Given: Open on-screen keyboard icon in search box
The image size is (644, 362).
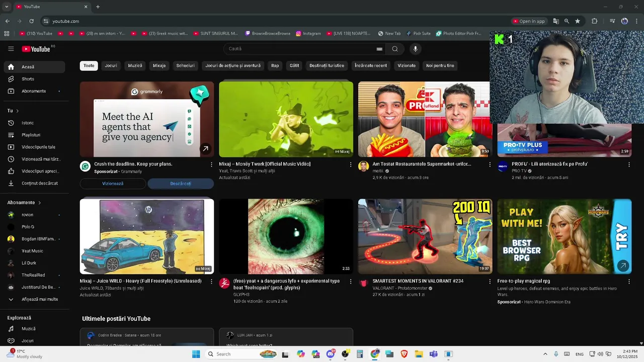Looking at the screenshot, I should [379, 49].
